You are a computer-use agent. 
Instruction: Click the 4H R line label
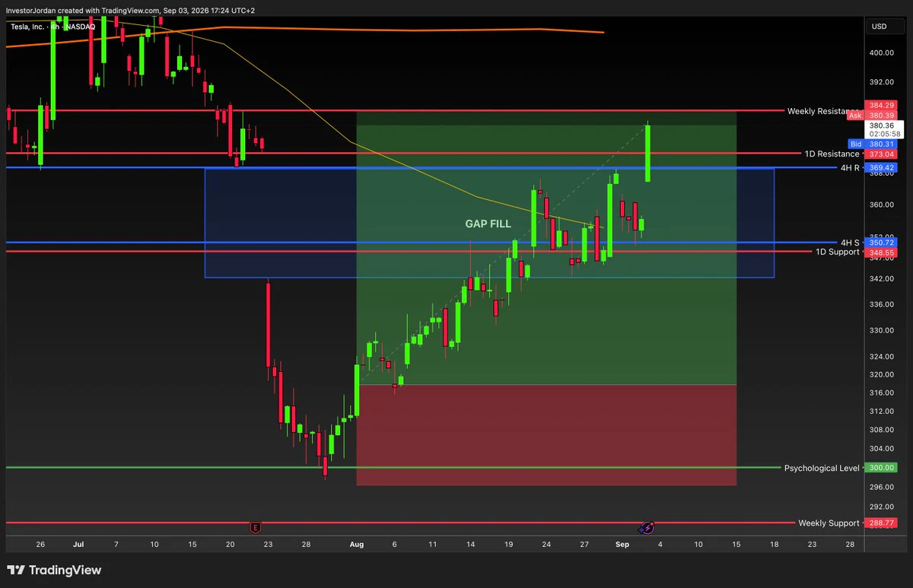click(x=850, y=167)
